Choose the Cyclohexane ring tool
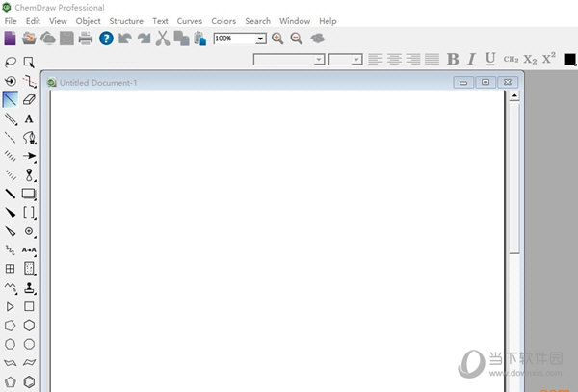 [x=29, y=326]
